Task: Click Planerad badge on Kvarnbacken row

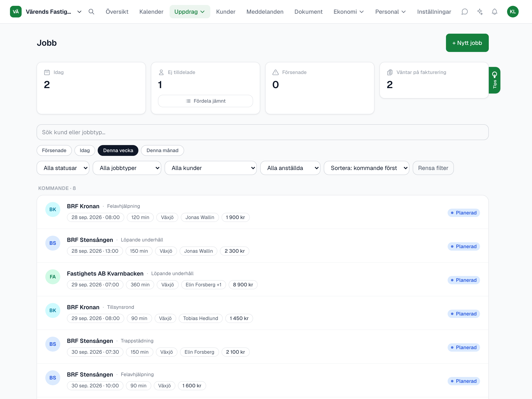Action: pyautogui.click(x=464, y=280)
